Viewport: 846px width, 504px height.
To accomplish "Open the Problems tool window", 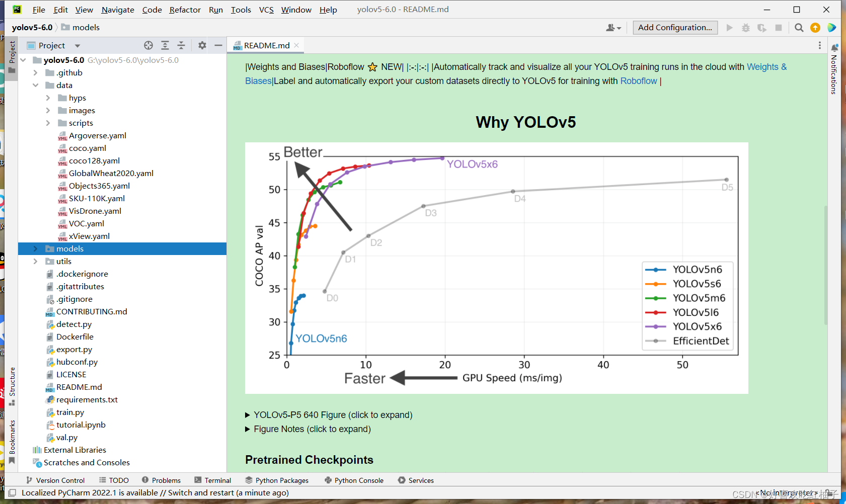I will click(161, 480).
